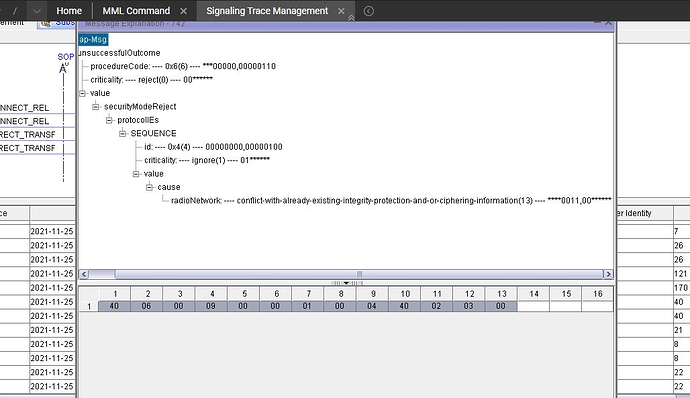Click the horizontal scrollbar thumb
690x398 pixels.
pyautogui.click(x=359, y=274)
